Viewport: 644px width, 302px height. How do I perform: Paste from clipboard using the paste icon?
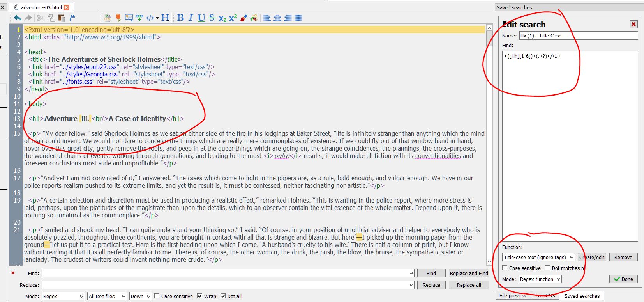pos(62,18)
